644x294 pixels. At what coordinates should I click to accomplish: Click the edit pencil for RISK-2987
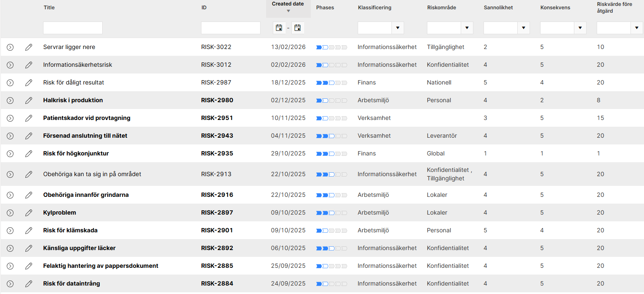(29, 82)
